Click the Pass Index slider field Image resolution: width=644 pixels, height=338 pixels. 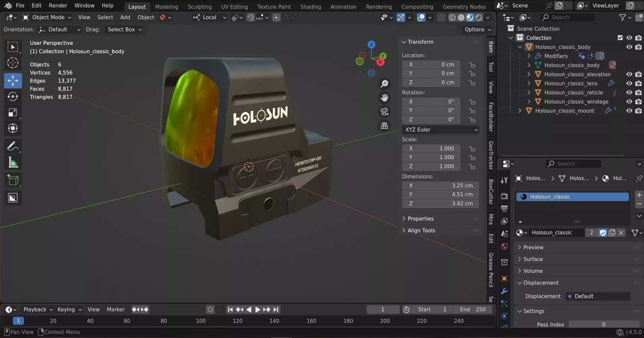(604, 325)
